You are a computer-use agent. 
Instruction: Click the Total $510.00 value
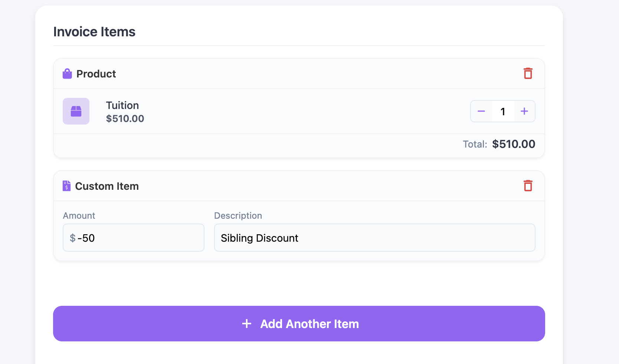pos(514,144)
